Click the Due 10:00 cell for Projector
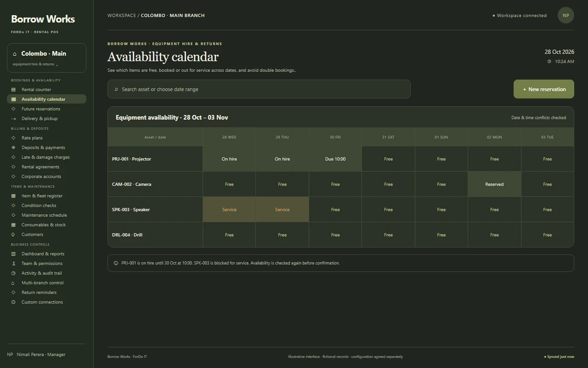 point(335,159)
